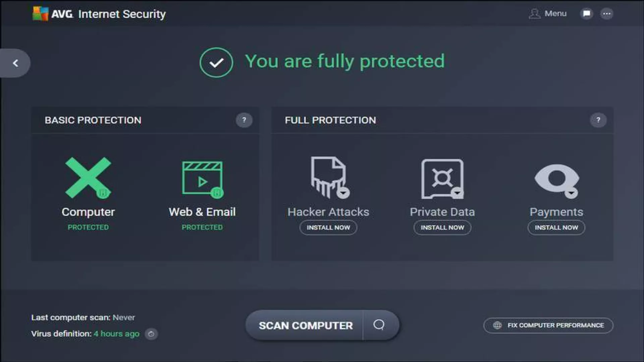Image resolution: width=644 pixels, height=362 pixels.
Task: Click the fully protected checkmark circle
Action: coord(216,62)
